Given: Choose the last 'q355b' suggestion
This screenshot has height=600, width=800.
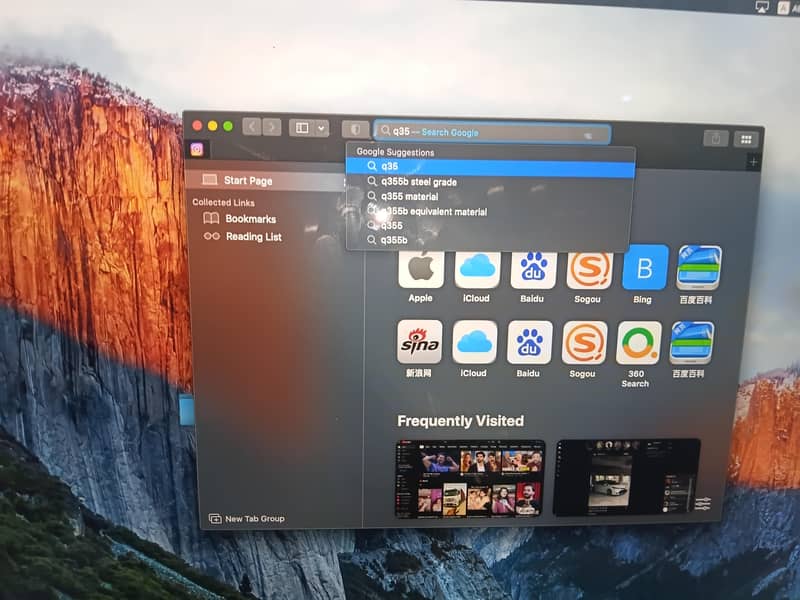Looking at the screenshot, I should (489, 240).
